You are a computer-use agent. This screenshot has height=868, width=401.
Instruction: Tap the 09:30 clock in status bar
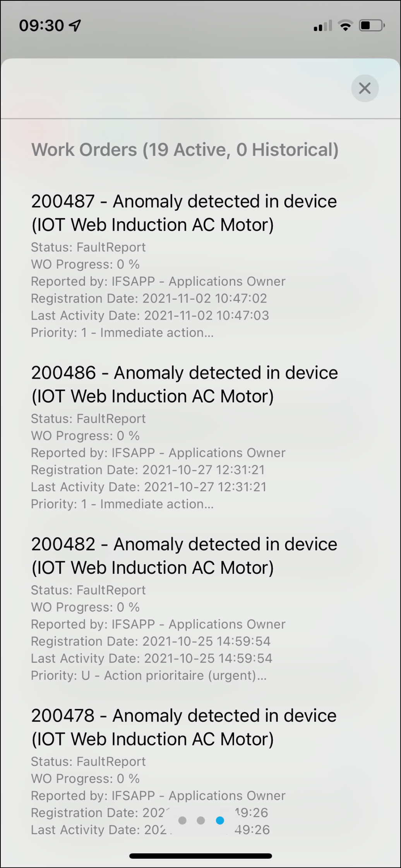coord(41,26)
